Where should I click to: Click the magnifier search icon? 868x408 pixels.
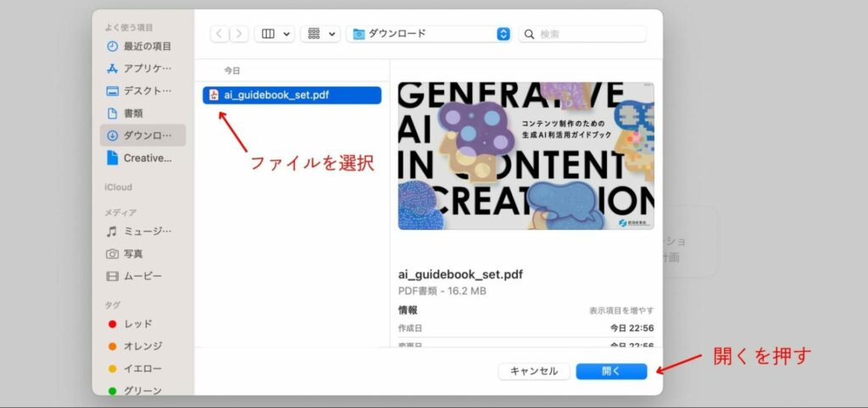pos(529,34)
